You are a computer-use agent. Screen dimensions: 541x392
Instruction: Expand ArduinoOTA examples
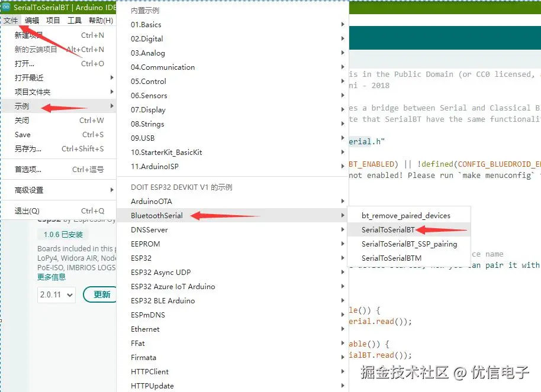(x=233, y=201)
